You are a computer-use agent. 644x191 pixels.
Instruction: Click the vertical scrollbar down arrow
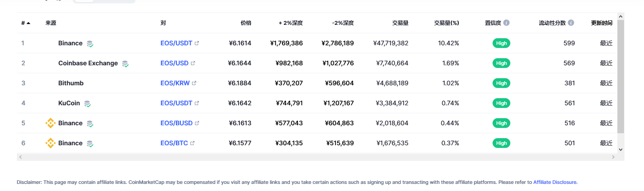point(620,150)
